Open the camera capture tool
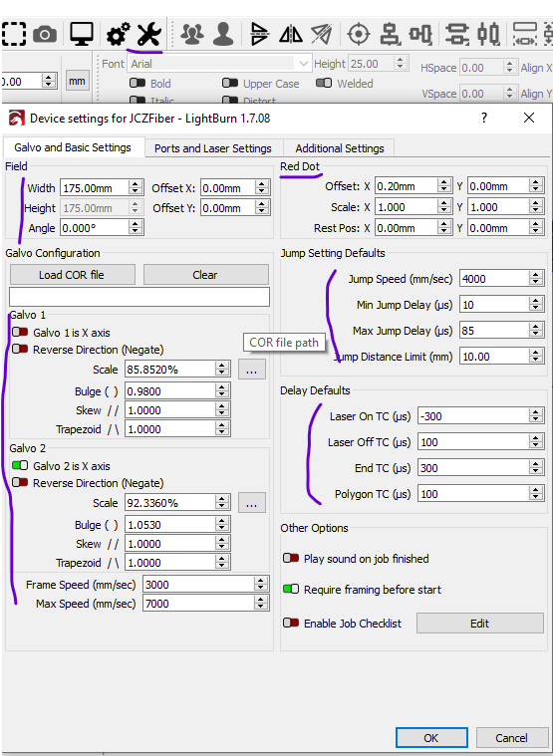 coord(45,35)
